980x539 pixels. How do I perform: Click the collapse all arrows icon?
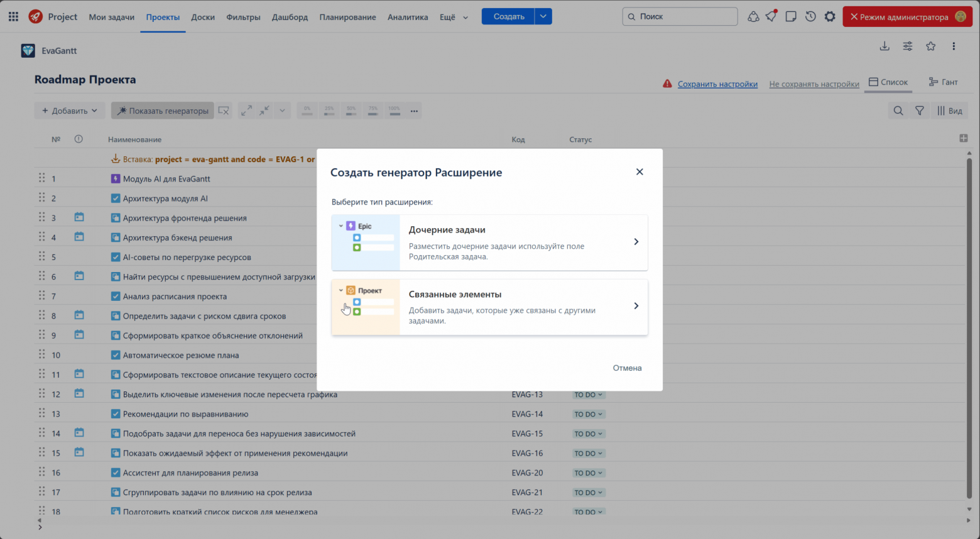point(264,111)
